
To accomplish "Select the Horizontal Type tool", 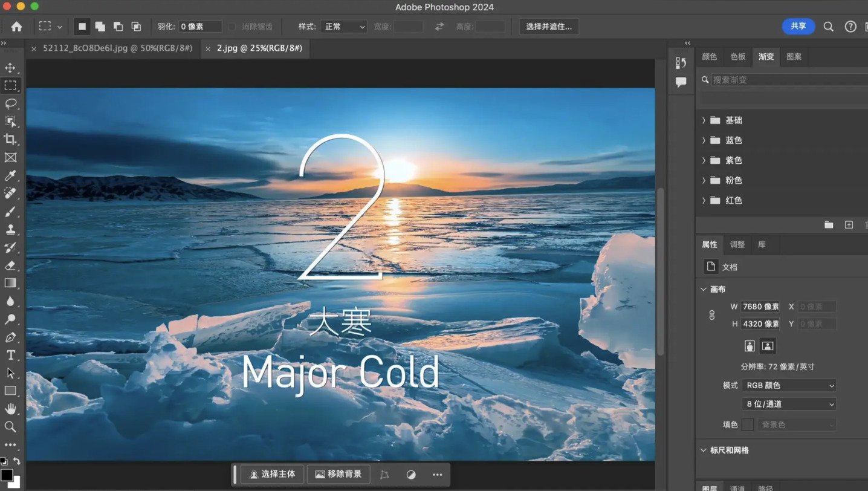I will [x=10, y=355].
